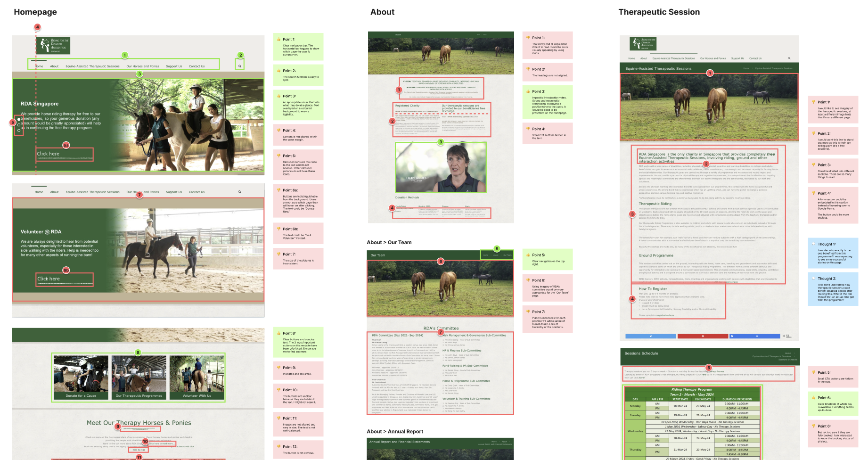This screenshot has height=460, width=868.
Task: Open Equine-Assisted Therapeutic Sessions in first Homepage nav
Action: pyautogui.click(x=92, y=66)
